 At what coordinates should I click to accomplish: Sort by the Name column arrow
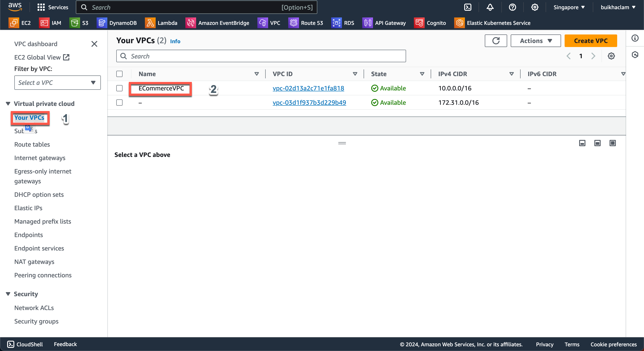click(x=256, y=74)
